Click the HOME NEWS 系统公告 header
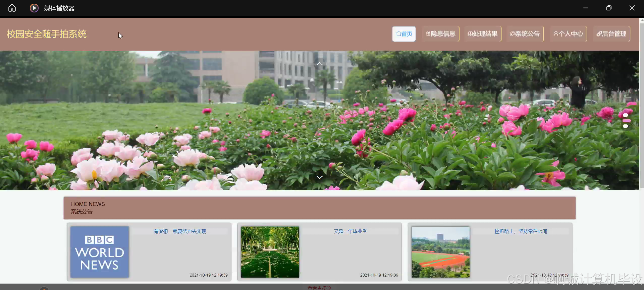The width and height of the screenshot is (644, 290). click(x=320, y=208)
